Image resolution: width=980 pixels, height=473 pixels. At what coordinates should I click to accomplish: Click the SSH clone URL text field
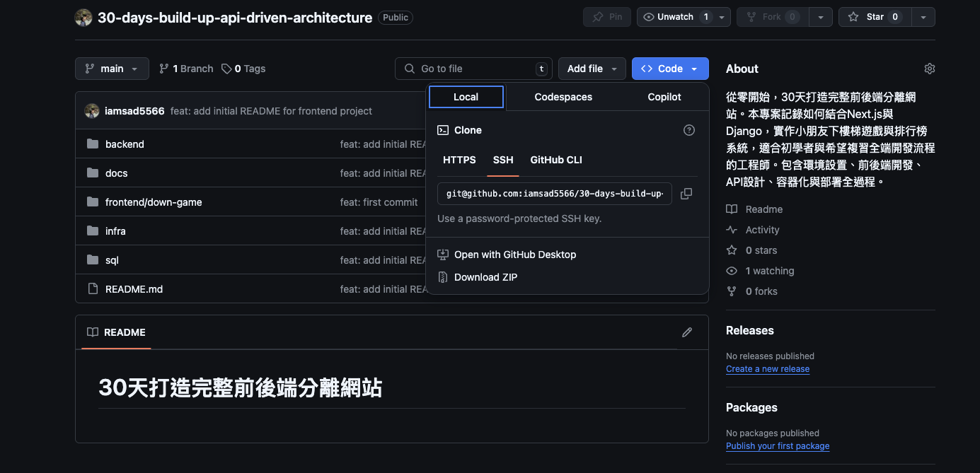(555, 194)
